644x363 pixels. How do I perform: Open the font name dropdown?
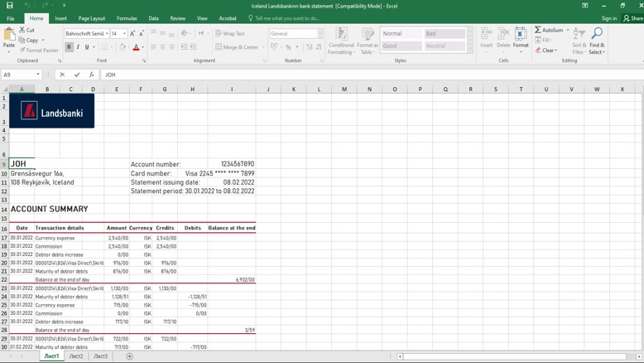coord(107,34)
